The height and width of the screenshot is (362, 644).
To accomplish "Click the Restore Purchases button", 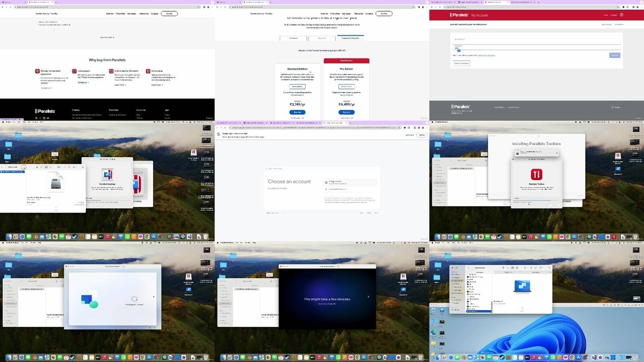I will pos(461,63).
